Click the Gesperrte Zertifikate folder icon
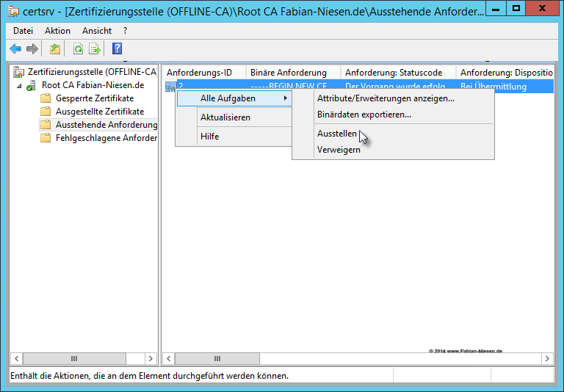The width and height of the screenshot is (564, 392). coord(46,98)
